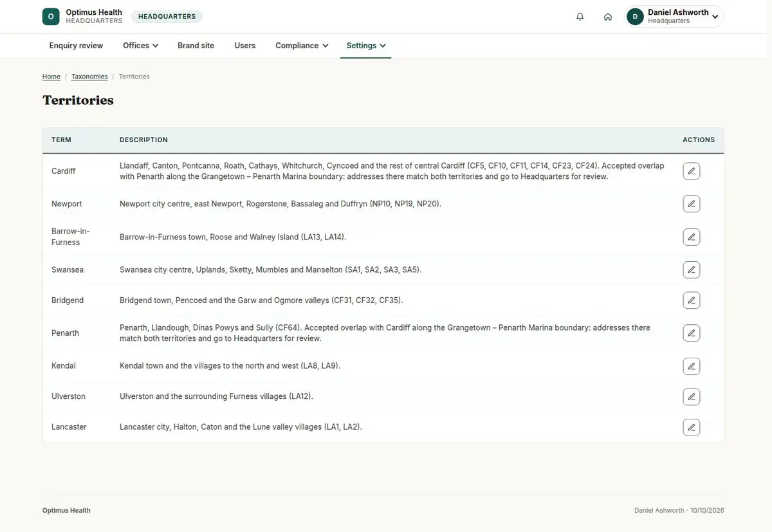The image size is (772, 532).
Task: Go to dashboard via home icon
Action: point(608,17)
